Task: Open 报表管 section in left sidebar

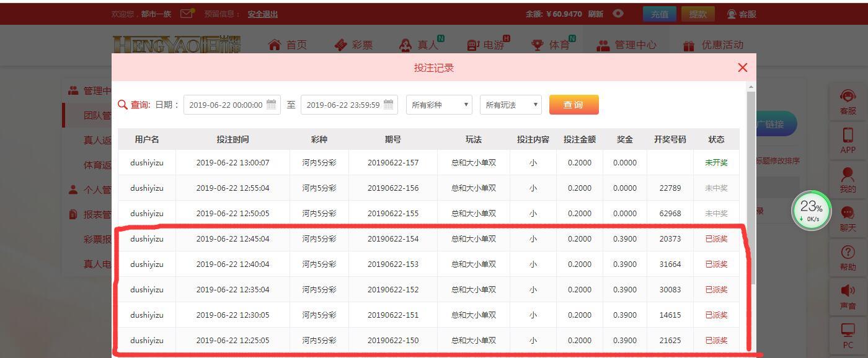Action: pos(90,214)
